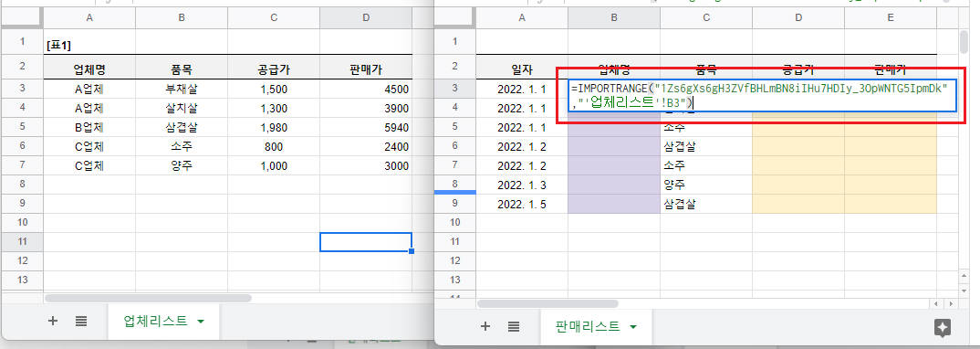Select the 양주 cell in right window
Screen dimensions: 980x349
tap(706, 185)
